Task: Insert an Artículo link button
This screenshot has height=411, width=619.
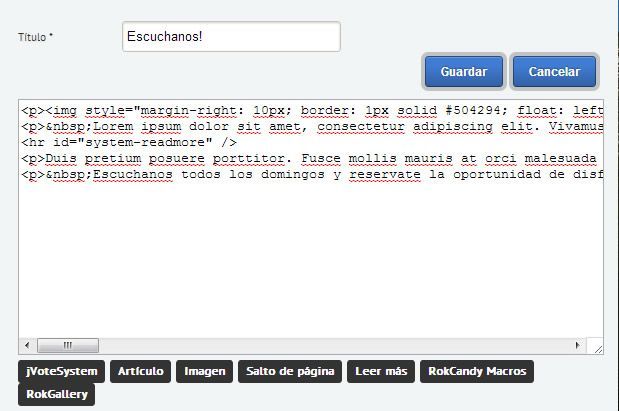Action: (141, 371)
